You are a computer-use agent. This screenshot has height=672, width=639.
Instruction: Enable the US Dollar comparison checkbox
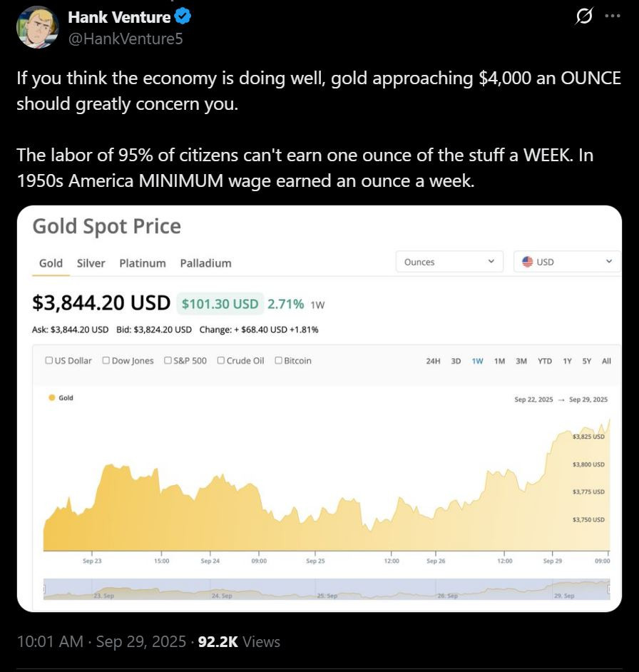pyautogui.click(x=48, y=361)
